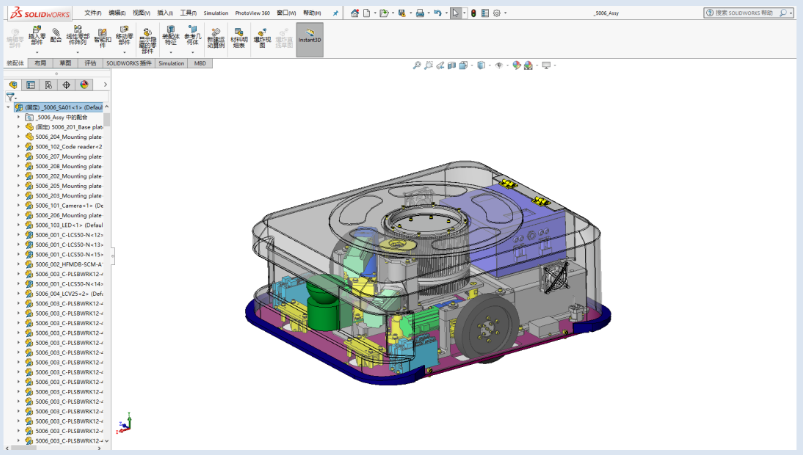Image resolution: width=803 pixels, height=455 pixels.
Task: Toggle Section View icon
Action: pos(452,65)
